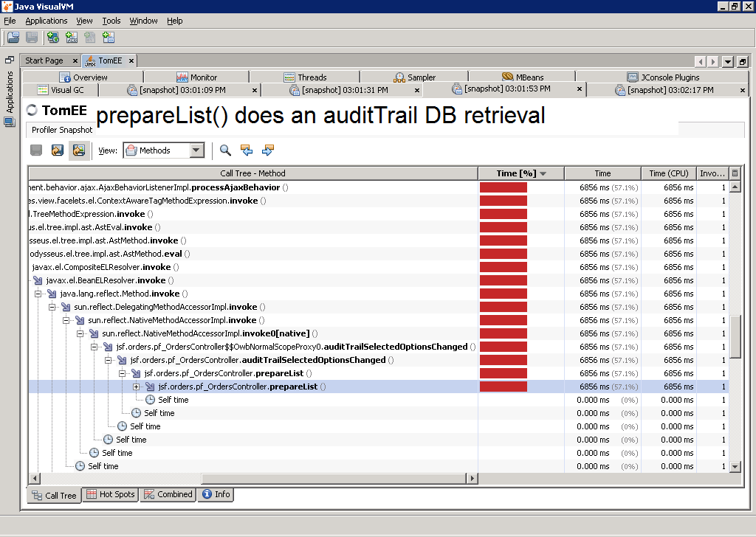Open the Overview tab
This screenshot has height=537, width=756.
(x=83, y=77)
